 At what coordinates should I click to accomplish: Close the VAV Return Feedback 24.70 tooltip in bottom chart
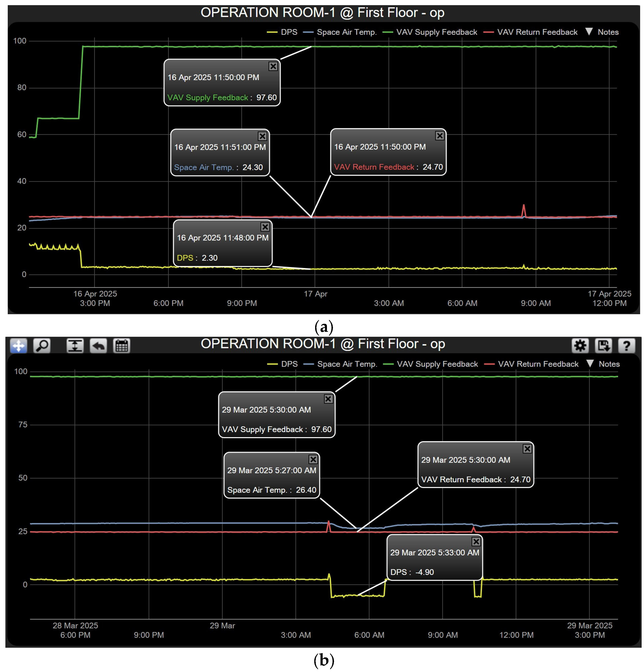click(527, 449)
